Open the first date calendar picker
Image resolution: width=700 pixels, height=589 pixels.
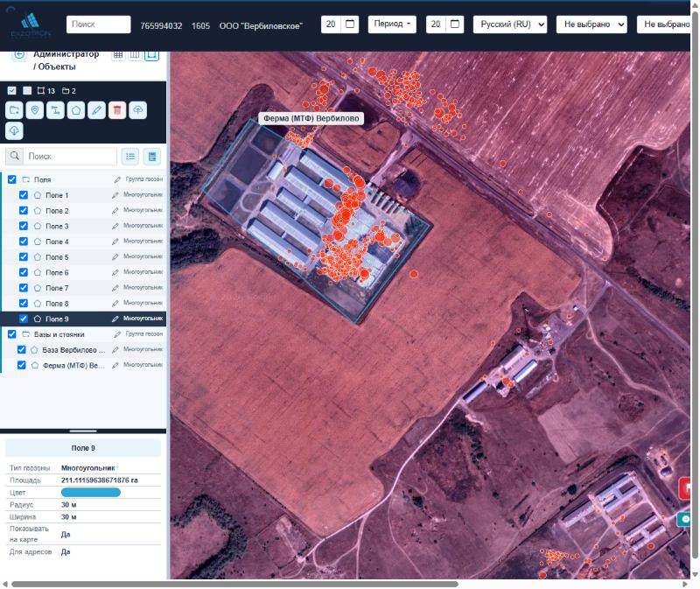pos(349,25)
